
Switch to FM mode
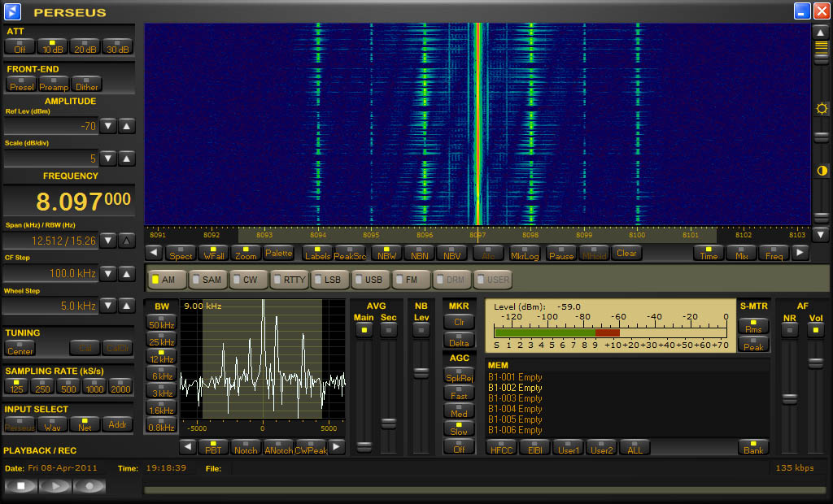[411, 280]
